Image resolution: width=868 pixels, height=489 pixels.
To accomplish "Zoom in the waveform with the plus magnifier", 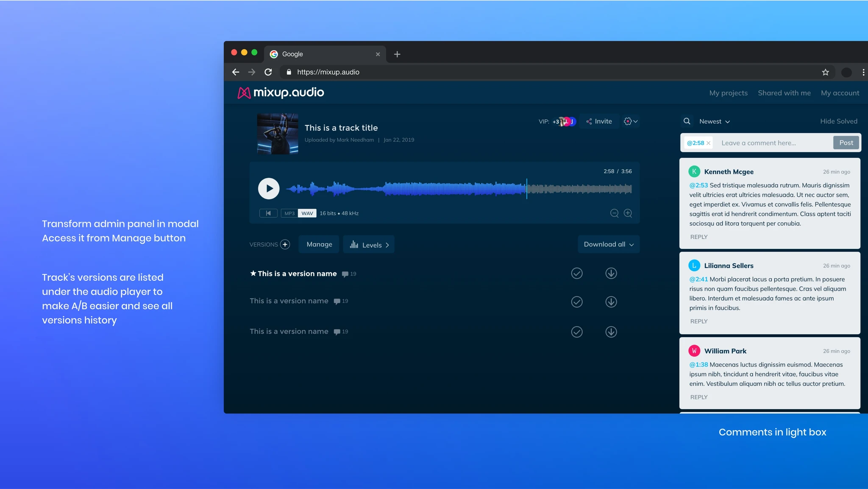I will tap(628, 213).
